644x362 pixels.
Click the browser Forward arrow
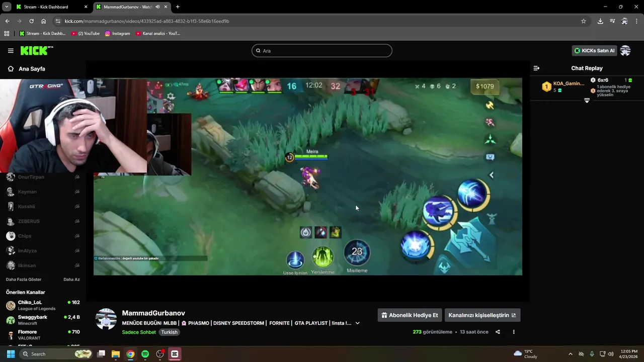point(19,21)
